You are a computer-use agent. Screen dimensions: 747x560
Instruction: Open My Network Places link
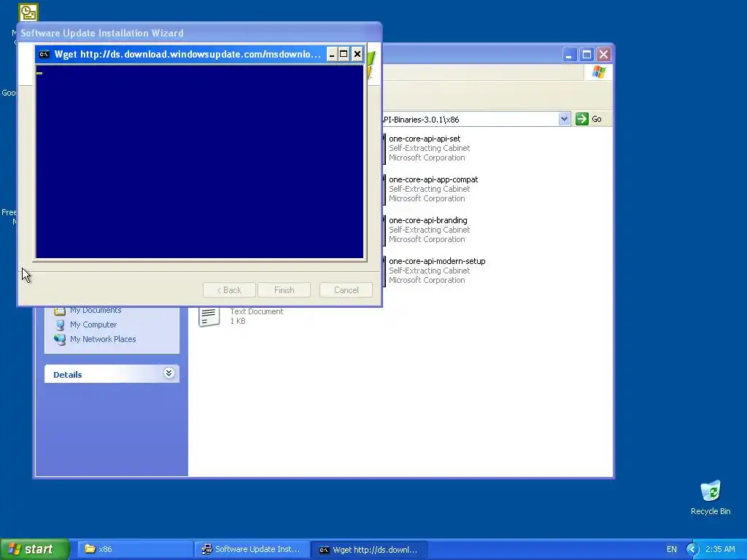click(102, 339)
